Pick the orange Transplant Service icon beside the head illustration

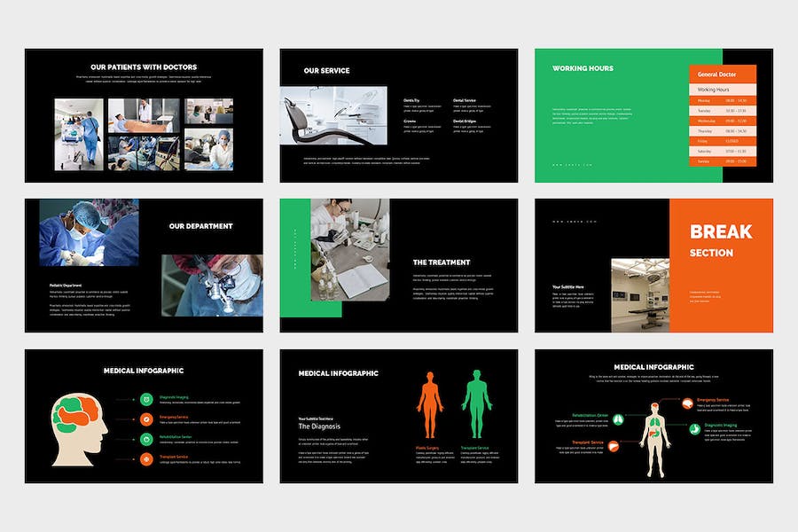coord(146,459)
